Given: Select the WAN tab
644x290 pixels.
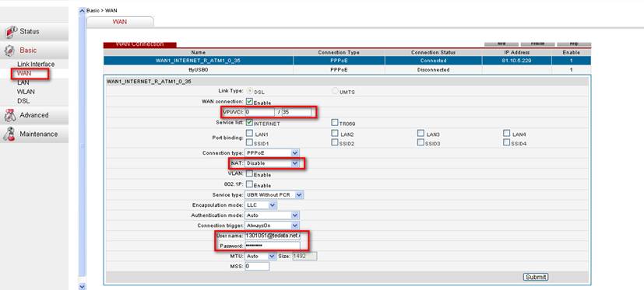Looking at the screenshot, I should pos(120,22).
